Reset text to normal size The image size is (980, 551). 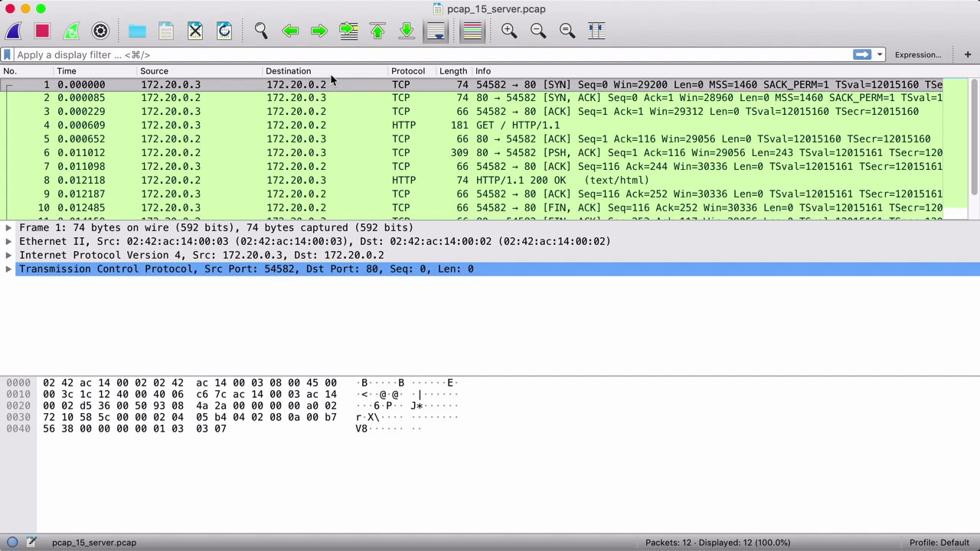pyautogui.click(x=567, y=31)
